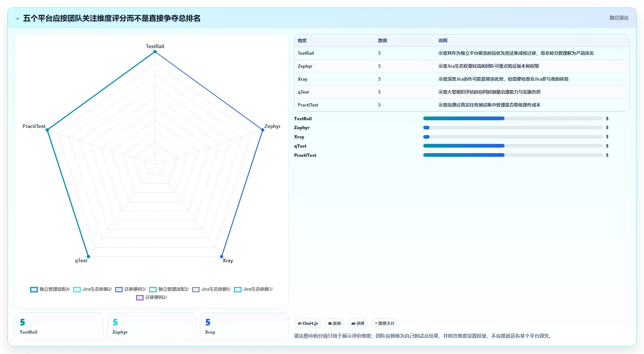This screenshot has height=354, width=644.
Task: Click the Xray progress bar
Action: coord(513,137)
